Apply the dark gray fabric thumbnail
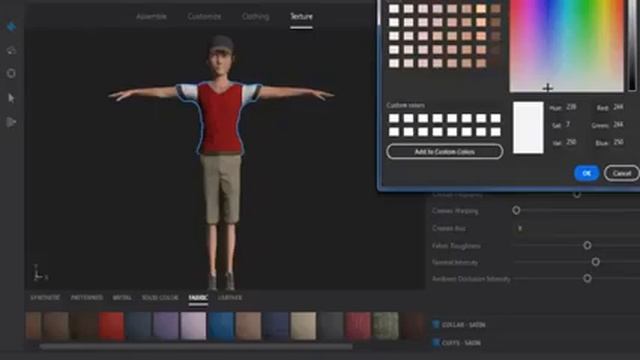Screen dimensions: 640x360 [x=331, y=326]
